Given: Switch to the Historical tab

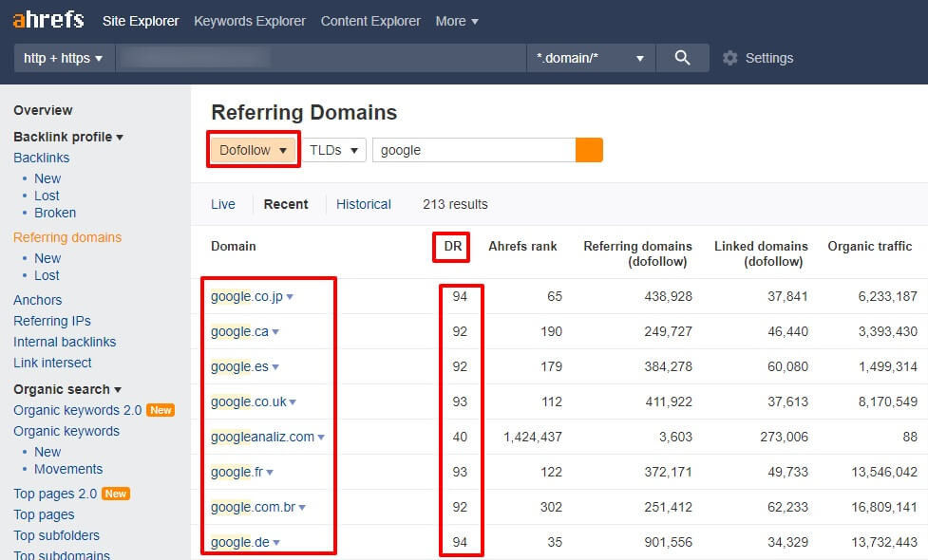Looking at the screenshot, I should click(364, 204).
